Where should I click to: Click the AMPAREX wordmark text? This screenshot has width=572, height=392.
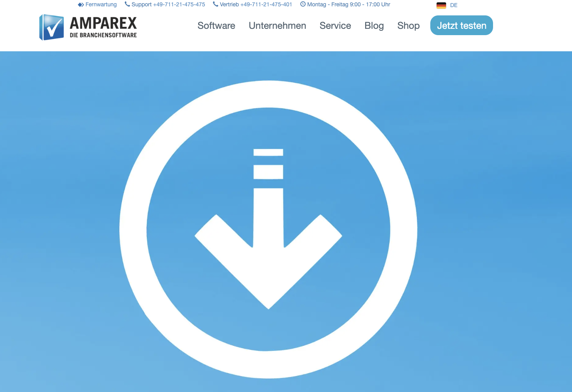click(103, 23)
